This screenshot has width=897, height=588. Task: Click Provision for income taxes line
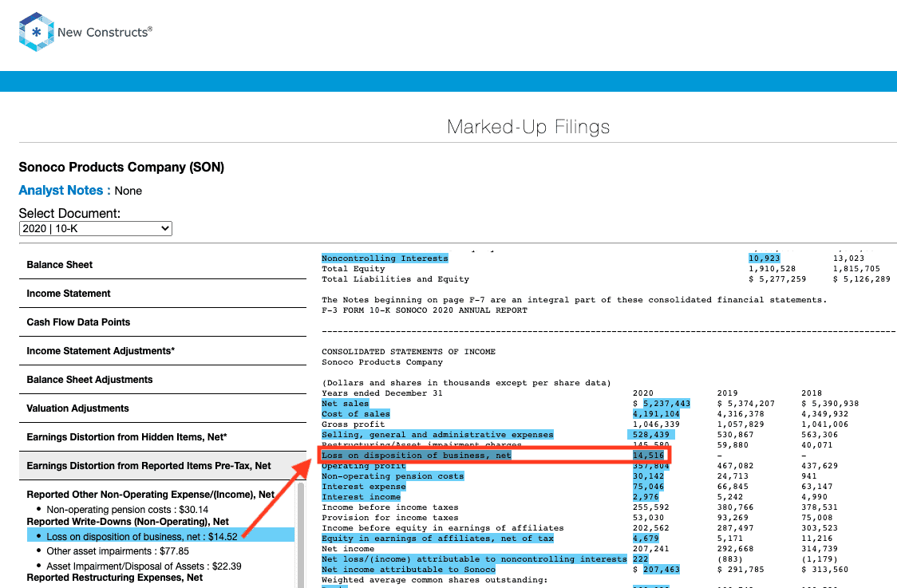(390, 518)
